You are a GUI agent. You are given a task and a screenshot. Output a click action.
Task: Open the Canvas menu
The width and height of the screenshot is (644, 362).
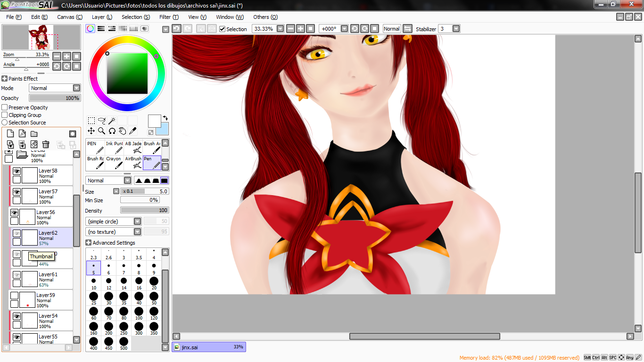[x=70, y=17]
